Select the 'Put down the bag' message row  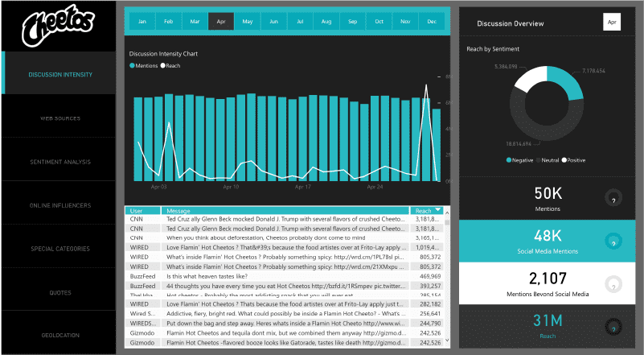point(285,324)
